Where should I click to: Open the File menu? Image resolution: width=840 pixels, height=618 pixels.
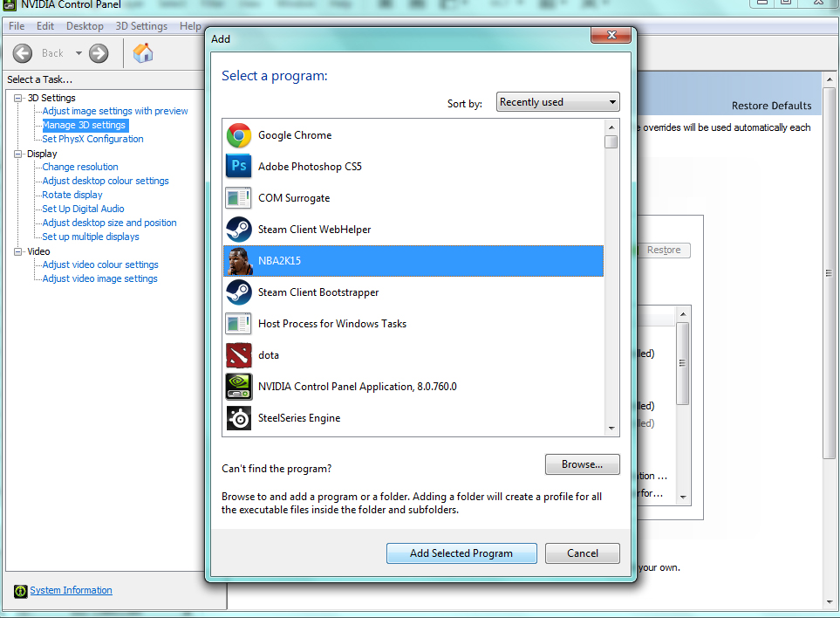click(x=17, y=25)
